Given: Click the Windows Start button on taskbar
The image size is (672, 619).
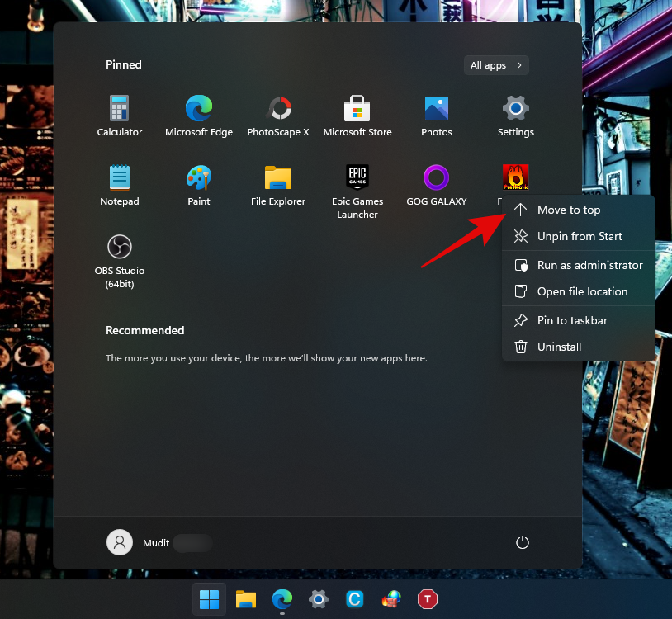Looking at the screenshot, I should [x=210, y=598].
